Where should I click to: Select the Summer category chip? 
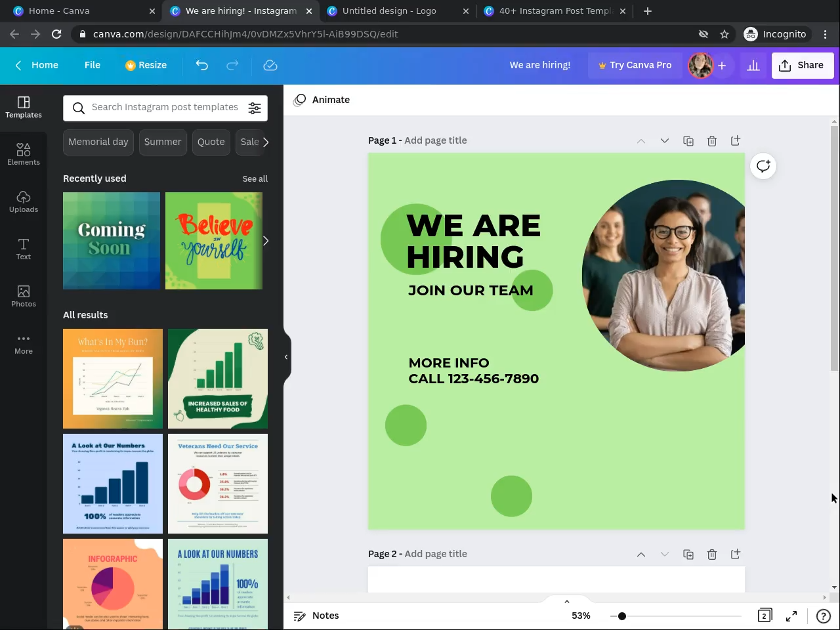tap(163, 142)
